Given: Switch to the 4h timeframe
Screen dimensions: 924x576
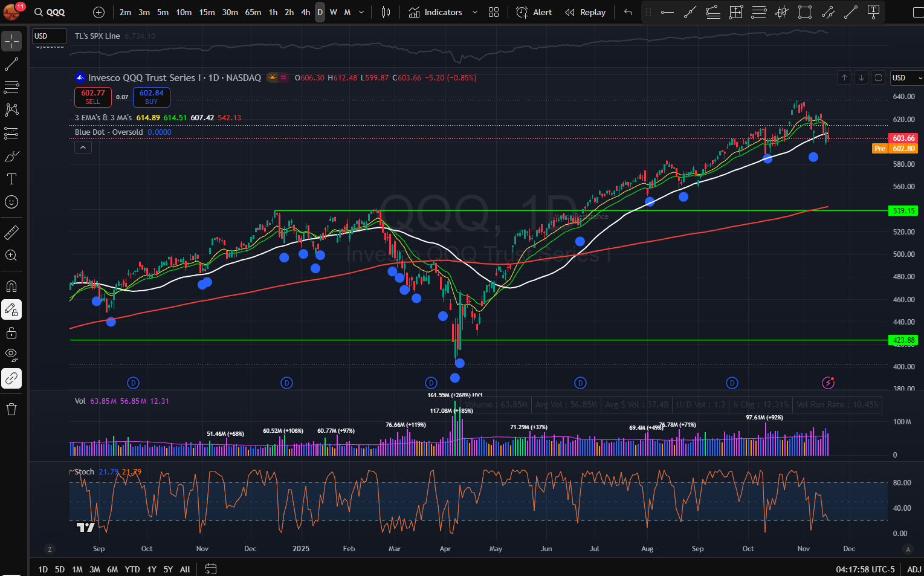Looking at the screenshot, I should point(305,12).
